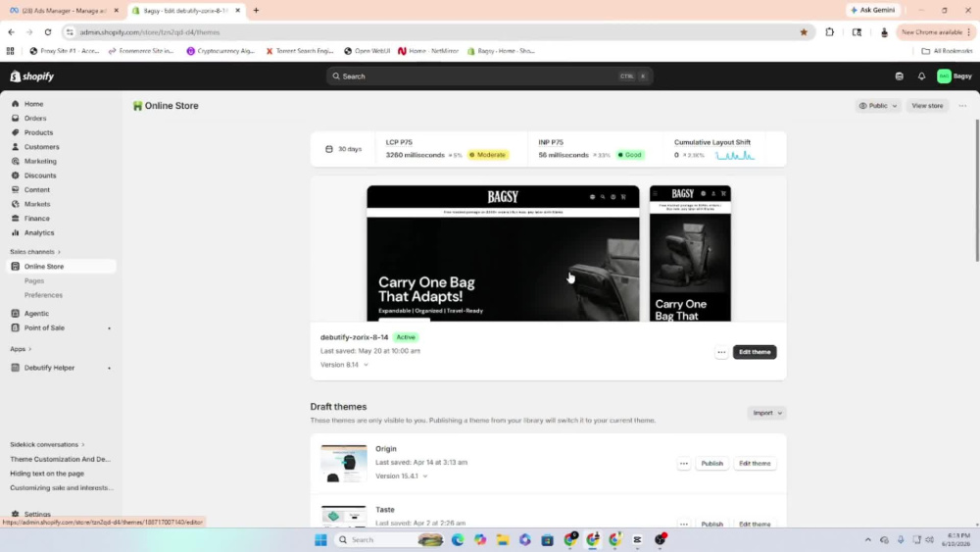Publish the Taste theme
Viewport: 980px width, 552px height.
point(711,524)
